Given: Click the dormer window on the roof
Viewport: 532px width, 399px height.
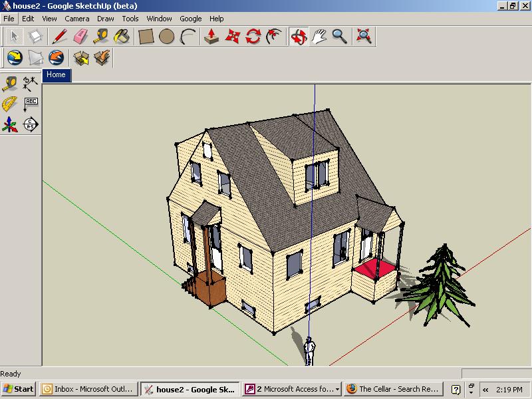Looking at the screenshot, I should point(317,176).
